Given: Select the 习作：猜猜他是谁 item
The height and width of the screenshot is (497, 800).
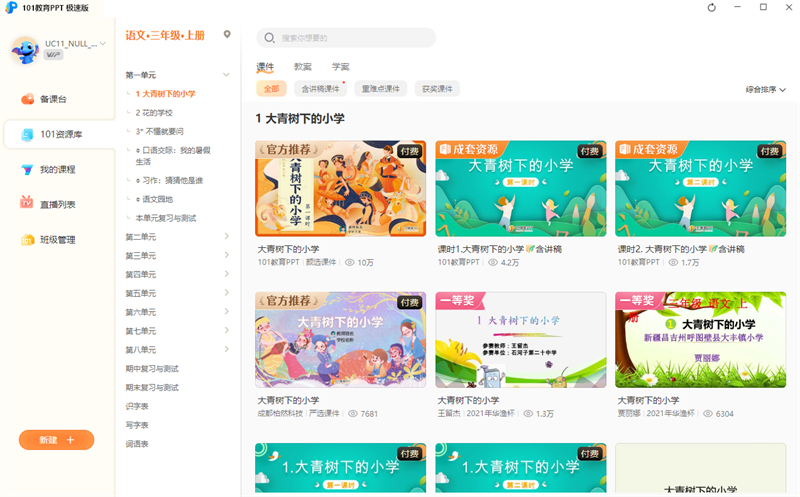Looking at the screenshot, I should tap(169, 181).
